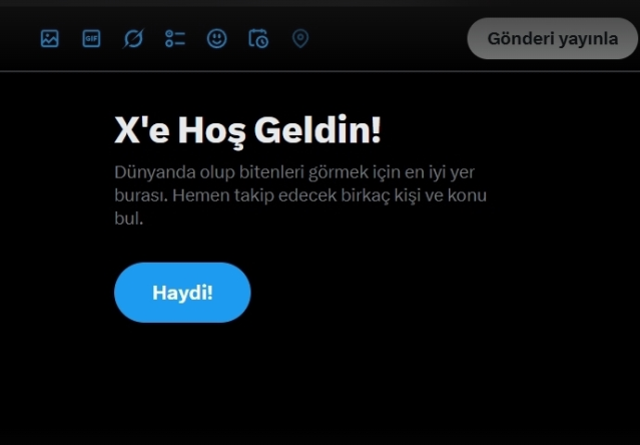Click the horizontal divider below the toolbar
The width and height of the screenshot is (640, 445).
pos(320,71)
